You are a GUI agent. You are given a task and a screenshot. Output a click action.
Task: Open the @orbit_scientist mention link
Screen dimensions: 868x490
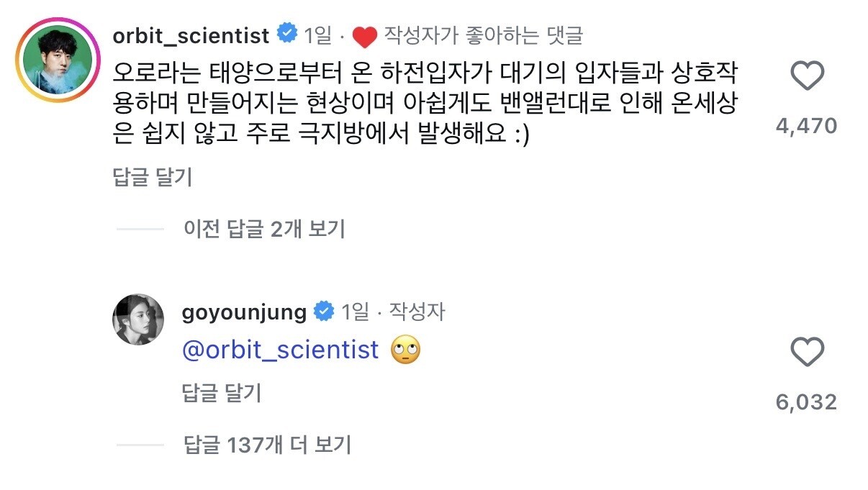click(281, 350)
